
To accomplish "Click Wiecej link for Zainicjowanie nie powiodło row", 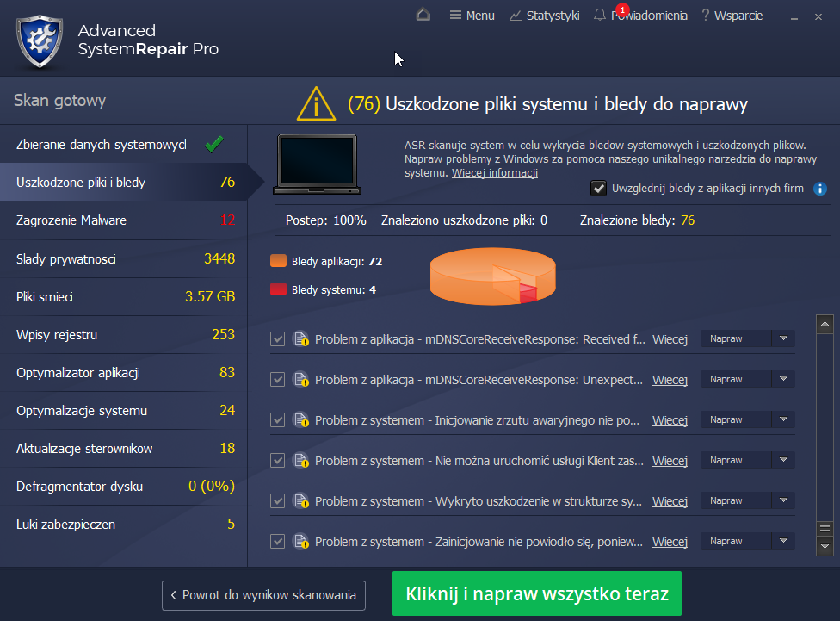I will tap(670, 542).
